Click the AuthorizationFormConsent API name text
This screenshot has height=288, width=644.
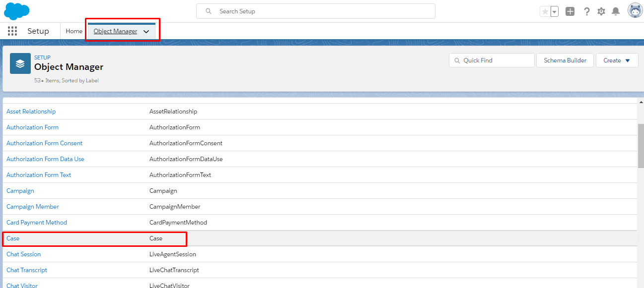(186, 143)
